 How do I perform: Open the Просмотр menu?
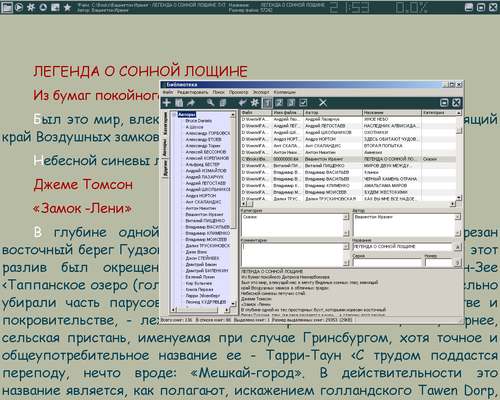(238, 92)
